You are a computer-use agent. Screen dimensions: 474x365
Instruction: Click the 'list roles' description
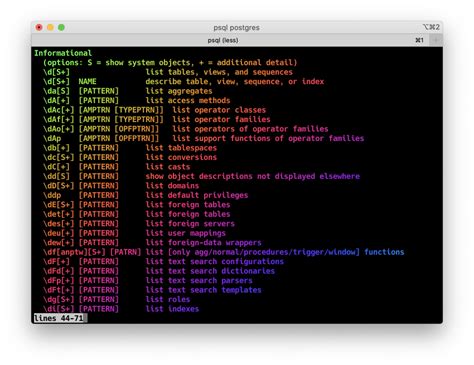(168, 299)
